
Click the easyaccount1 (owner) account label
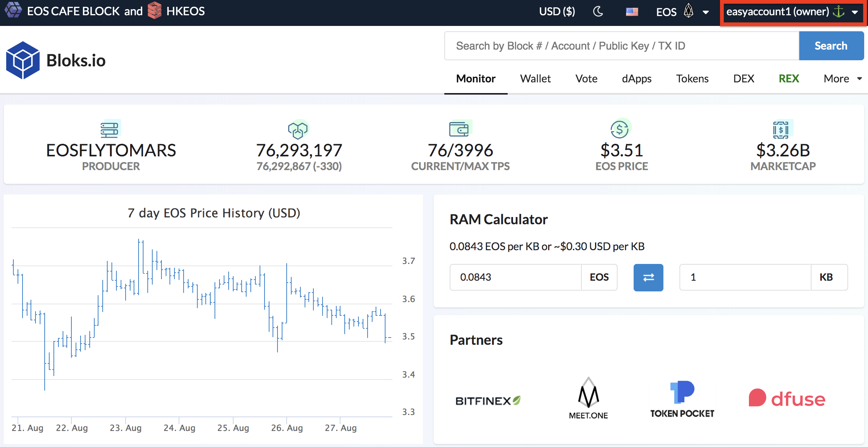778,11
